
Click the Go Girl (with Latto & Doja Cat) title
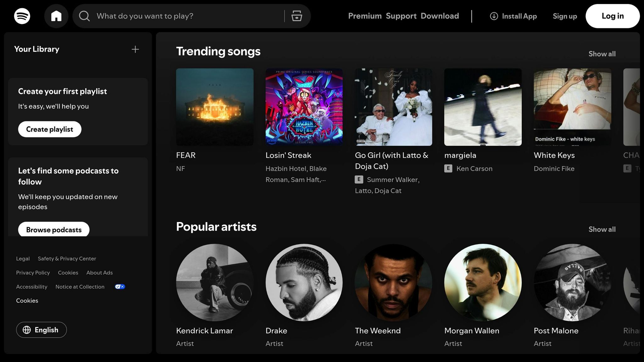coord(392,161)
